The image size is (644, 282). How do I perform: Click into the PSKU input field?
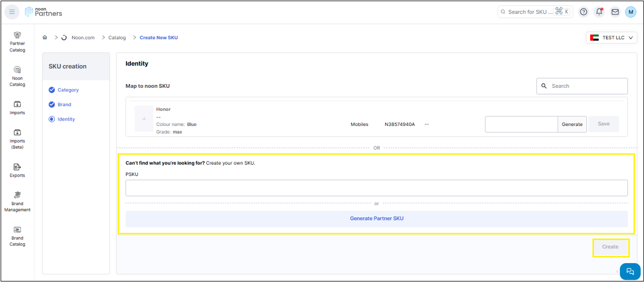click(x=376, y=188)
